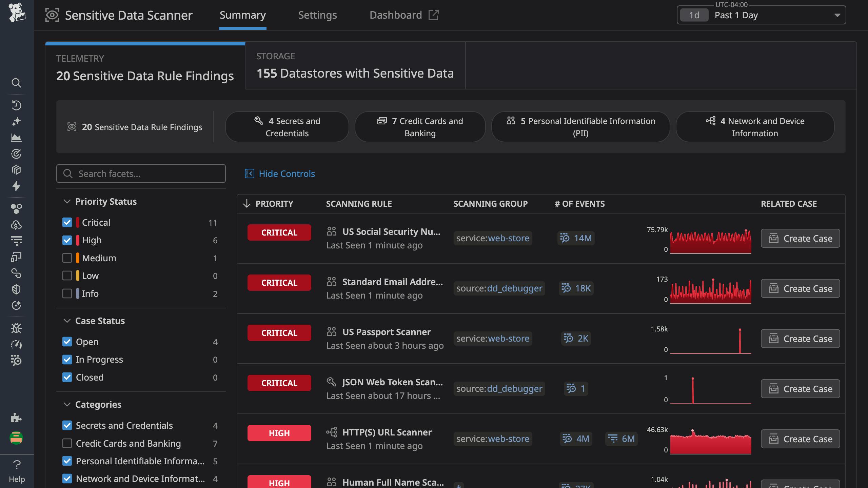Click the lightning bolt sidebar icon

[16, 186]
